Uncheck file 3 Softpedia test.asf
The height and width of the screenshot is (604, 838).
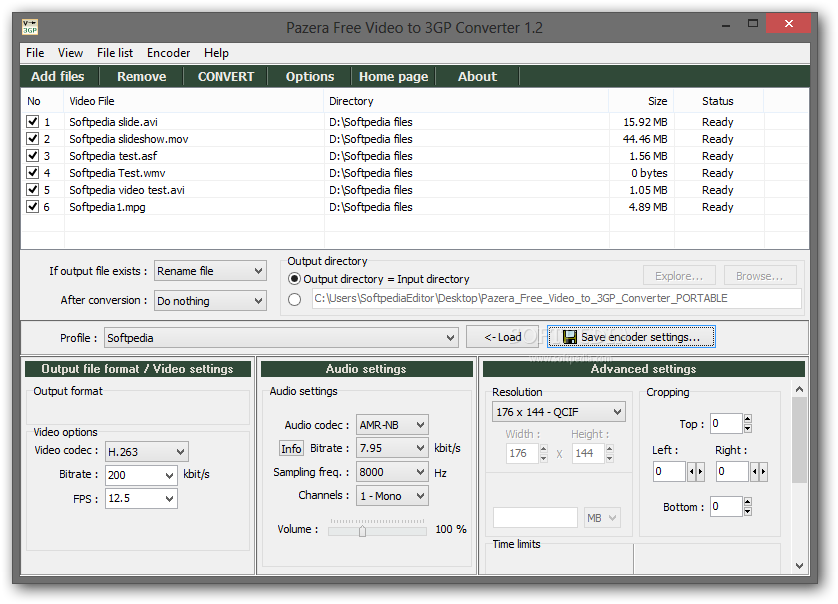coord(33,156)
